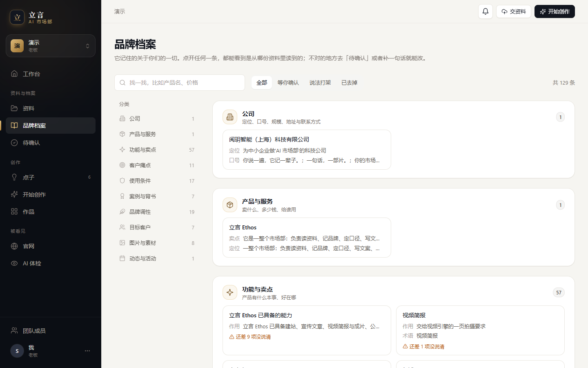Select the 全部 tab
Viewport: 588px width, 368px height.
(262, 83)
